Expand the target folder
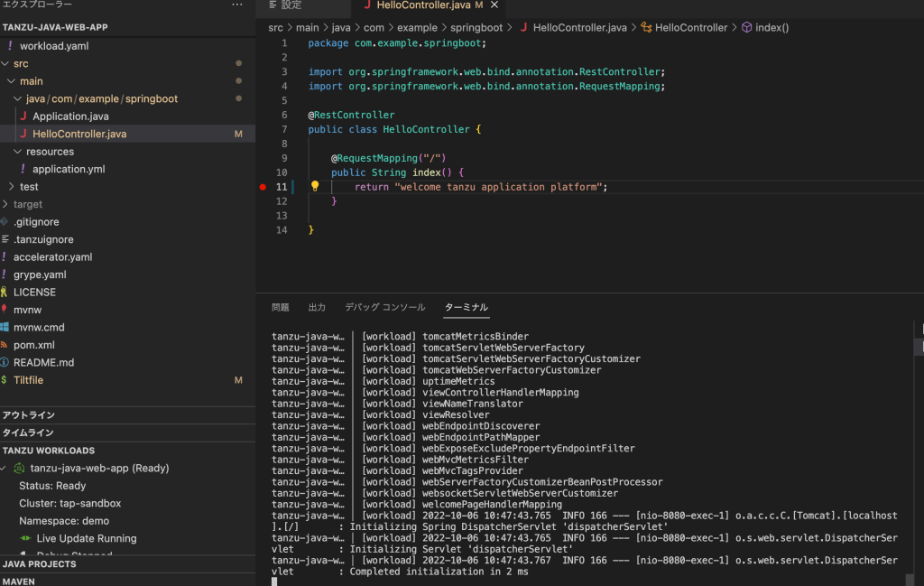The height and width of the screenshot is (586, 924). [5, 204]
